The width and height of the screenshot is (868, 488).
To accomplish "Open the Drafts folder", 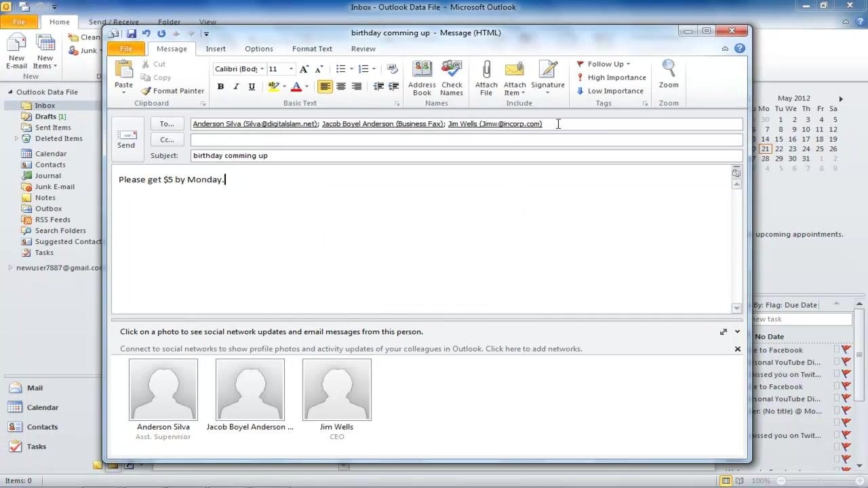I will (45, 117).
